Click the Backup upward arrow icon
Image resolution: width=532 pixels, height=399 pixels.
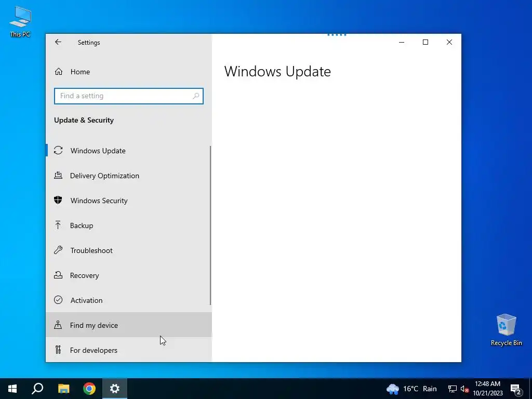click(58, 225)
